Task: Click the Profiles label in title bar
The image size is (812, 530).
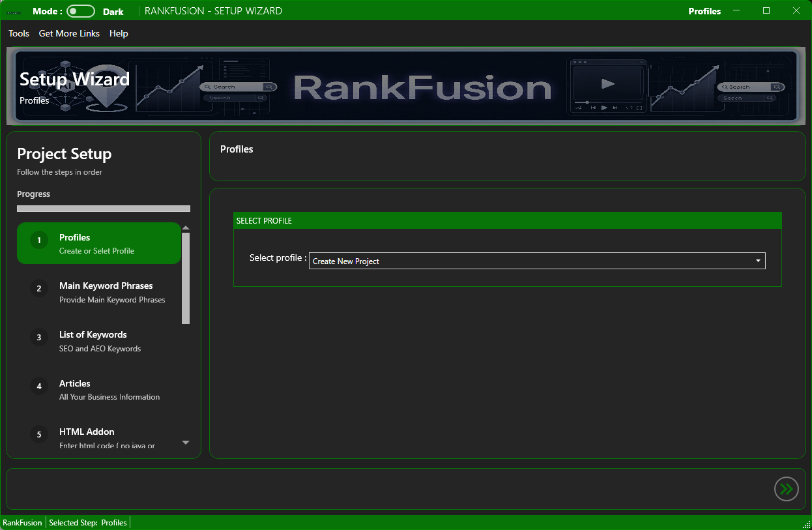Action: point(704,11)
